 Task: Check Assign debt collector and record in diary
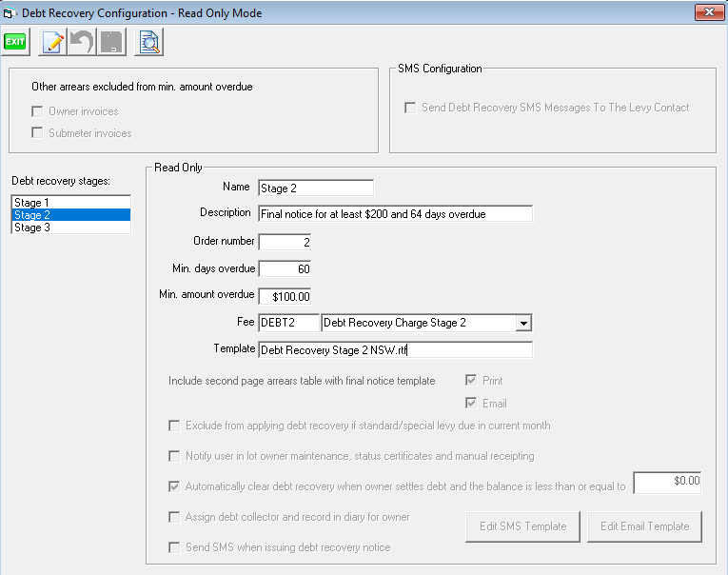(174, 517)
